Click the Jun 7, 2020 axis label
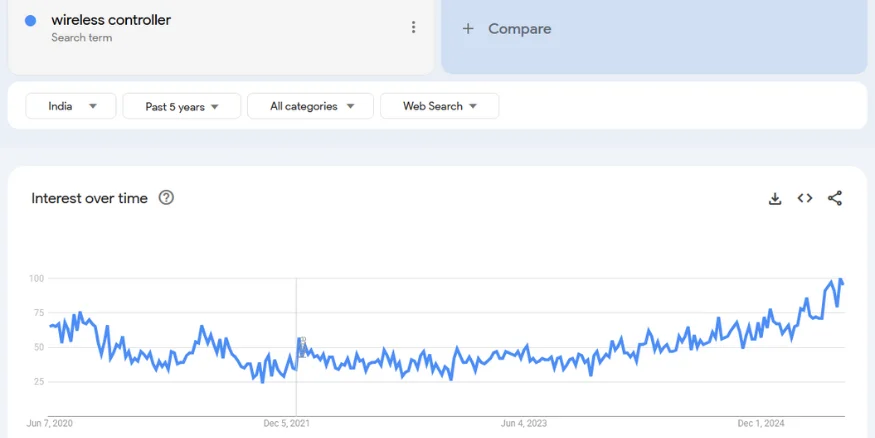This screenshot has width=875, height=438. coord(50,423)
